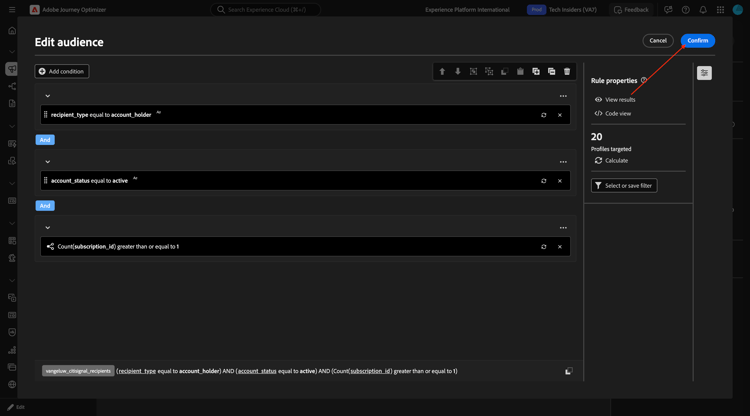
Task: Toggle the hamburger navigation menu
Action: point(12,10)
